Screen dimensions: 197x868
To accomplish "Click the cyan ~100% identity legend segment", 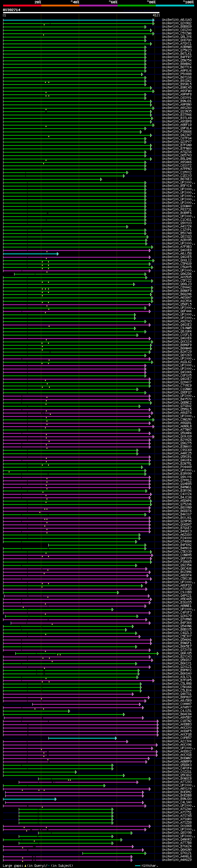I will pyautogui.click(x=175, y=6).
